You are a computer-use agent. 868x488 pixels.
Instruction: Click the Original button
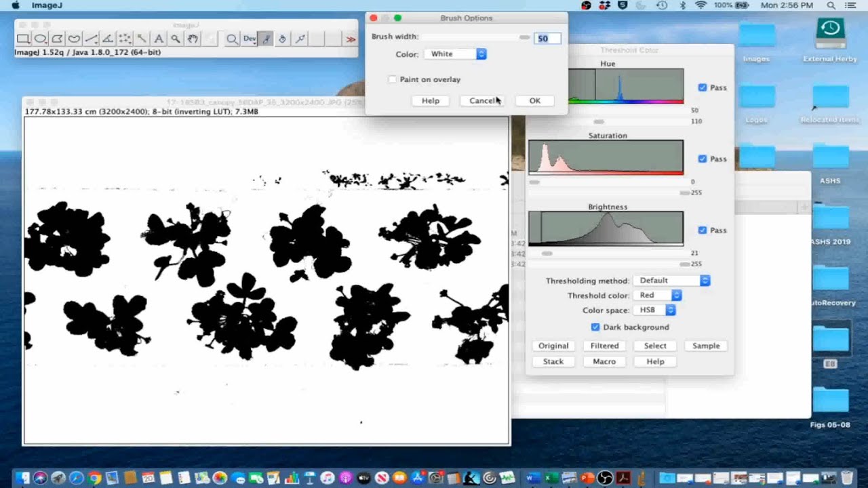coord(553,346)
